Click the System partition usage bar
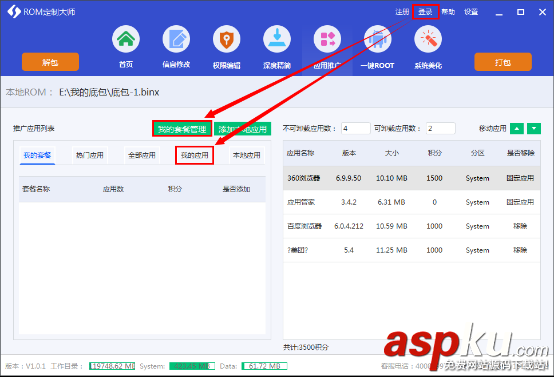The image size is (554, 377). pos(192,366)
